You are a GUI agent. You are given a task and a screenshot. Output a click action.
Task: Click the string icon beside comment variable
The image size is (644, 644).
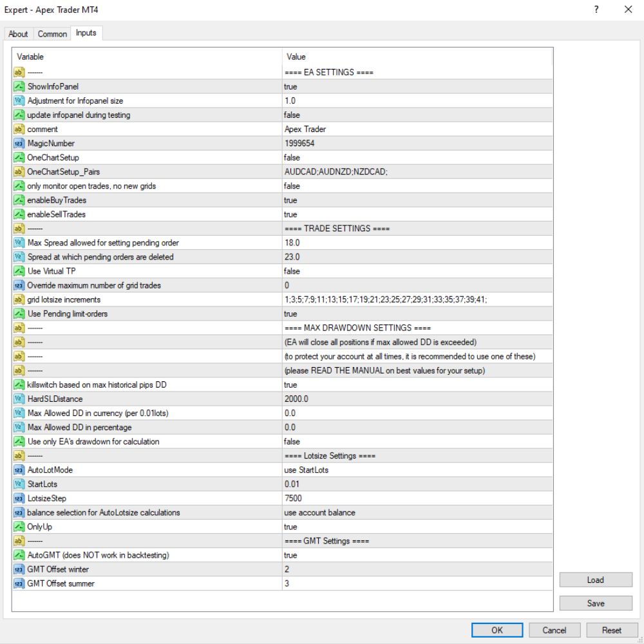point(19,129)
